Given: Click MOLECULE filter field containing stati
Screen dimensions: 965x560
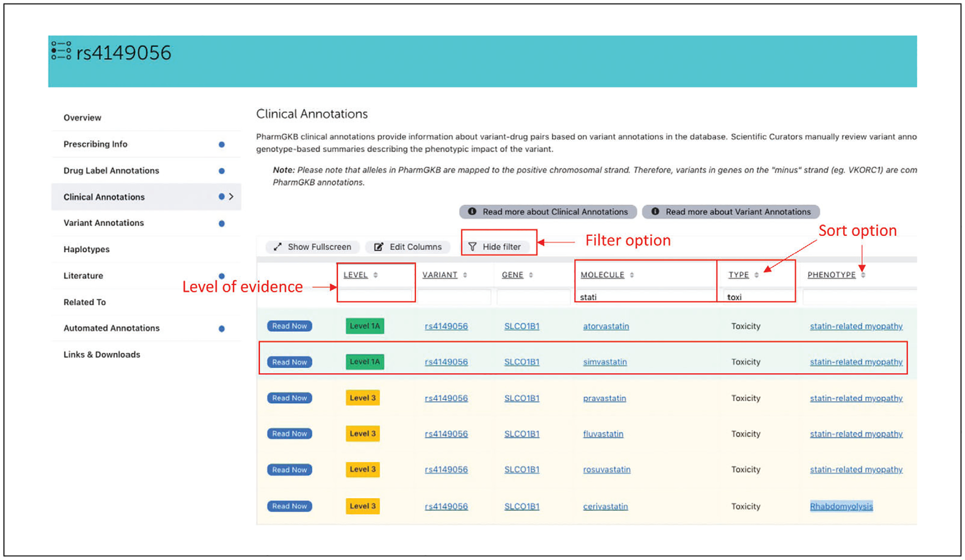Looking at the screenshot, I should tap(646, 297).
